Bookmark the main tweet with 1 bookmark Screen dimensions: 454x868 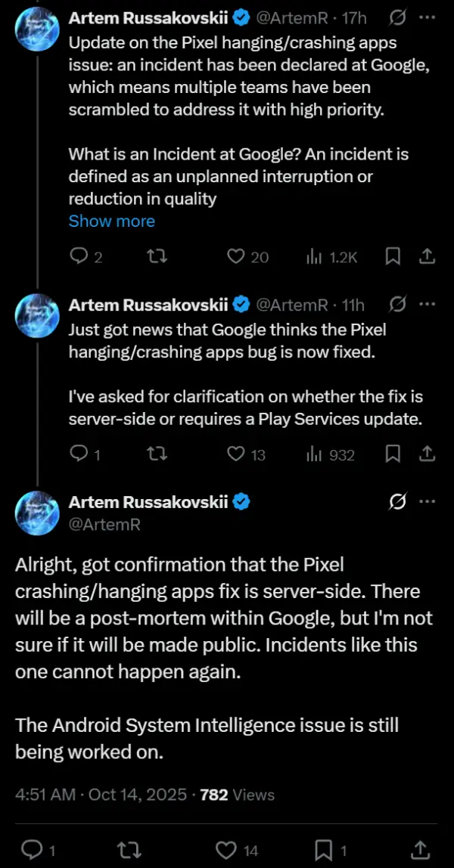tap(325, 849)
